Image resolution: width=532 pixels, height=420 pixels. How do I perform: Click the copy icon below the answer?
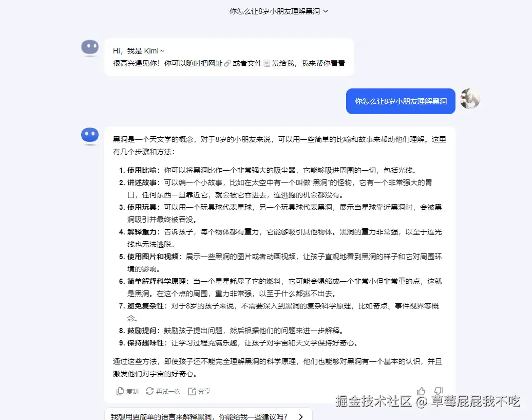(x=120, y=392)
